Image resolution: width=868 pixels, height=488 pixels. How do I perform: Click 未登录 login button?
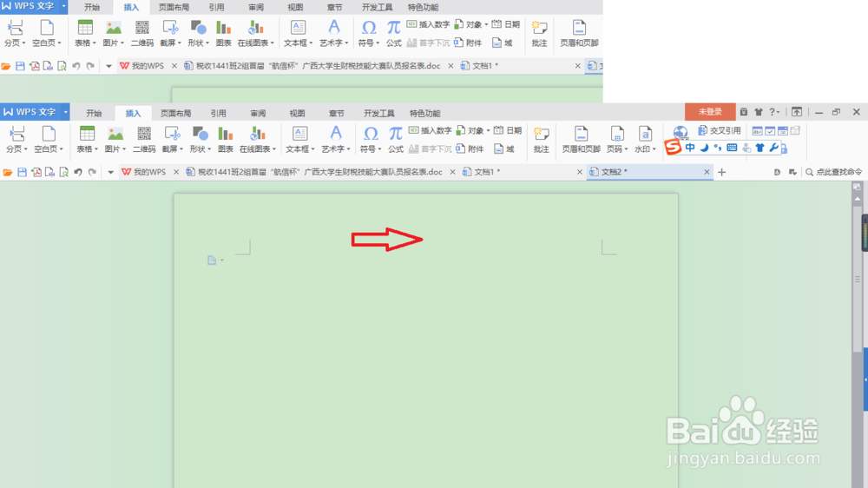[x=710, y=112]
